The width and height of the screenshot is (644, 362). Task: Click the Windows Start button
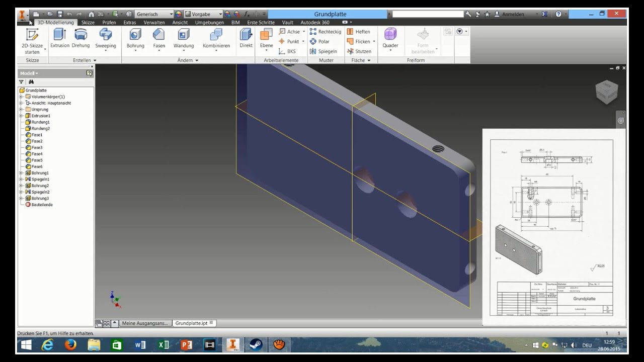tap(26, 345)
